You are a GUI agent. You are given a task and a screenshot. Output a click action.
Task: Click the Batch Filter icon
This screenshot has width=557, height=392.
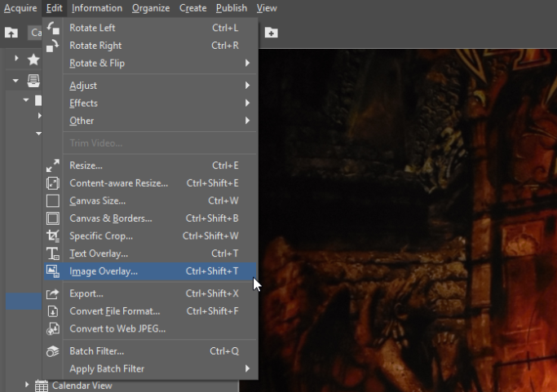pyautogui.click(x=53, y=351)
